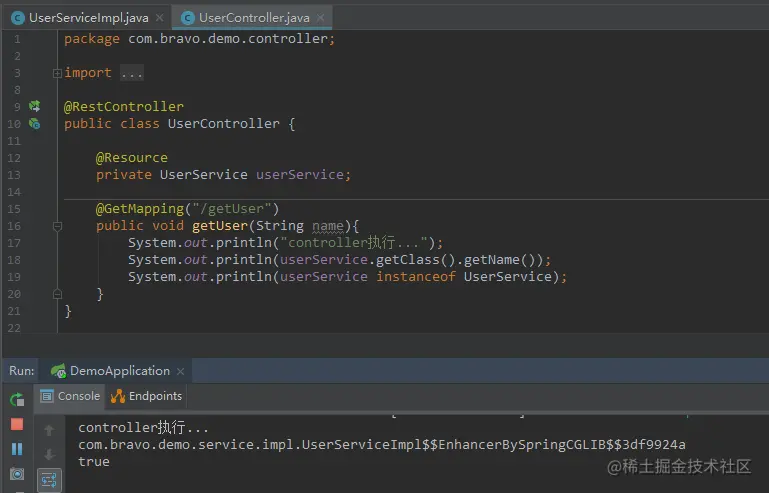Viewport: 769px width, 493px height.
Task: Click line number 10 in the gutter
Action: tap(14, 124)
